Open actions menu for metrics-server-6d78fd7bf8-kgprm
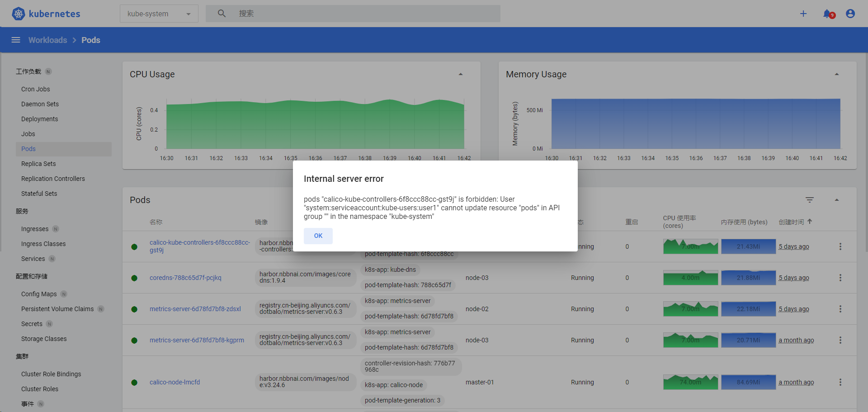Viewport: 868px width, 412px height. click(840, 340)
